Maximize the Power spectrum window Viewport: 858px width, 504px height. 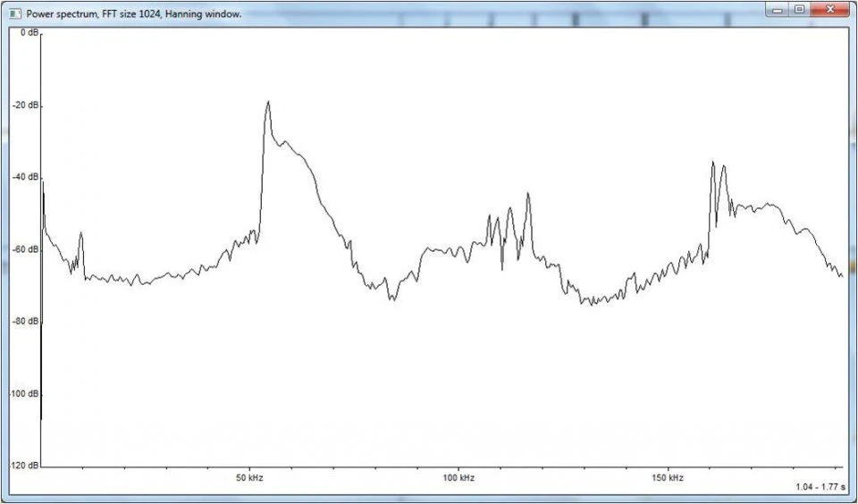tap(799, 10)
